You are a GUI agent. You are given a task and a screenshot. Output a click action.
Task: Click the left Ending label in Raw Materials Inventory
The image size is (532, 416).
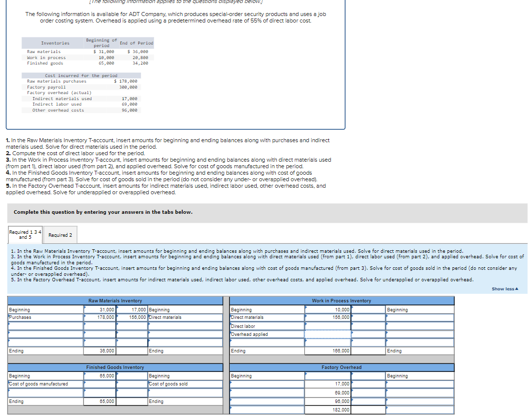coord(17,351)
